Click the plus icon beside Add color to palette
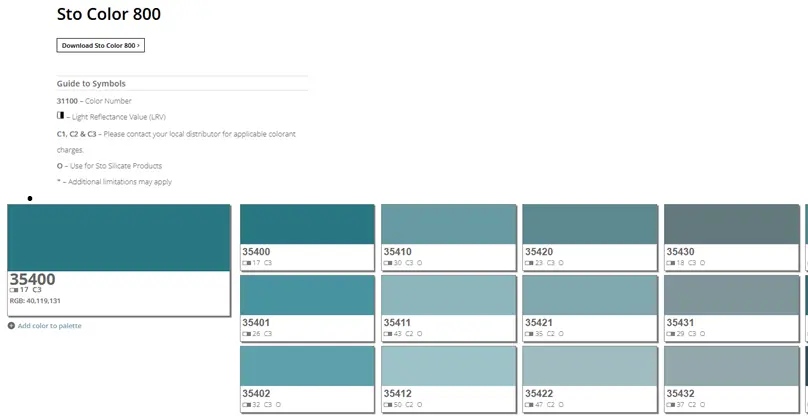The width and height of the screenshot is (808, 416). coord(11,326)
